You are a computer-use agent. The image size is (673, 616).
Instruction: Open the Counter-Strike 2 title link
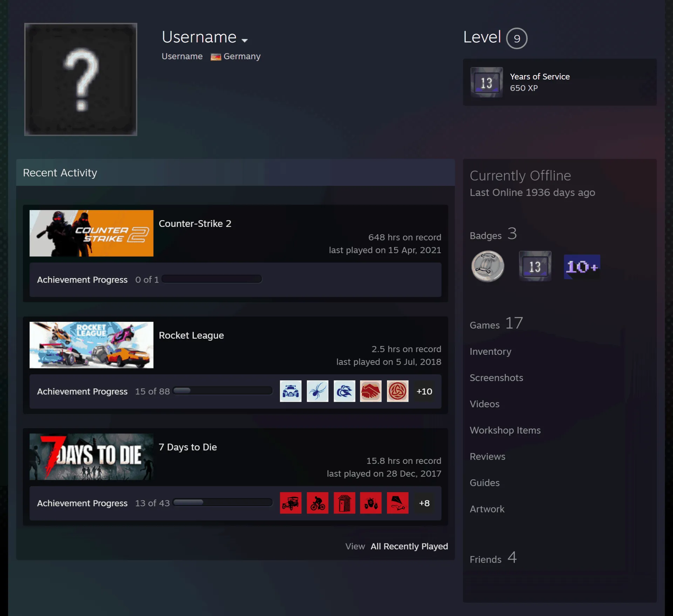click(x=195, y=224)
